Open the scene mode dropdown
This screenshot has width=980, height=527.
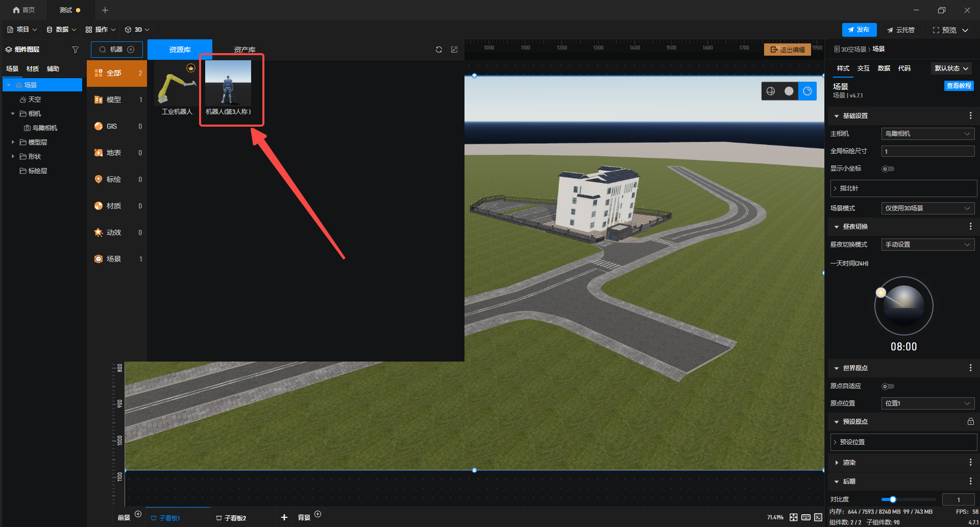(927, 208)
